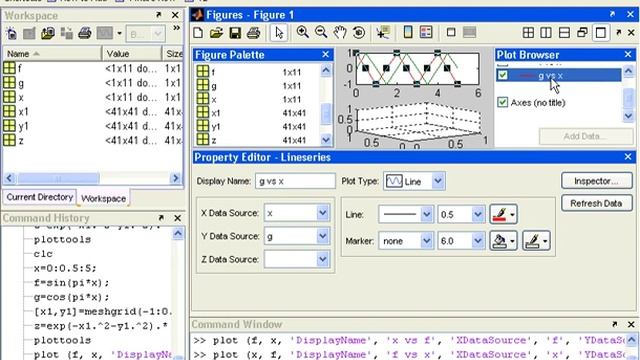Arrange figures stacked top and bottom
This screenshot has height=360, width=640.
pos(564,33)
